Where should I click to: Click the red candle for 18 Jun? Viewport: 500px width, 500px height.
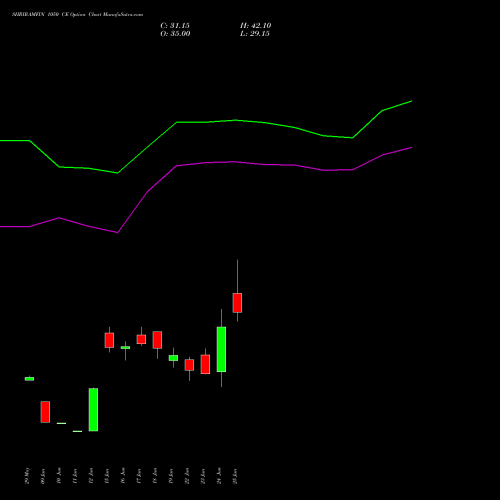tap(157, 340)
